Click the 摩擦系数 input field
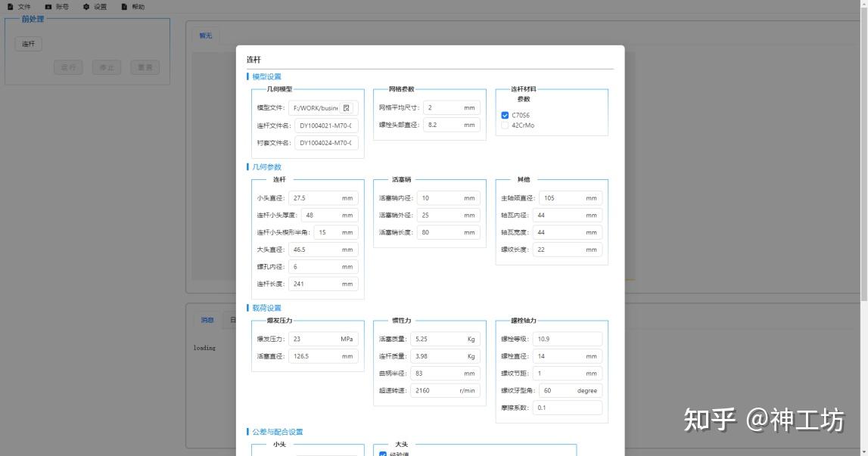The height and width of the screenshot is (456, 868). click(x=568, y=408)
